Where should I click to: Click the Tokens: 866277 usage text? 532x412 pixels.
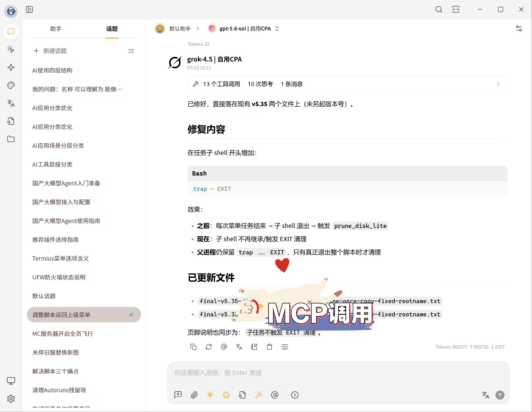pyautogui.click(x=451, y=347)
